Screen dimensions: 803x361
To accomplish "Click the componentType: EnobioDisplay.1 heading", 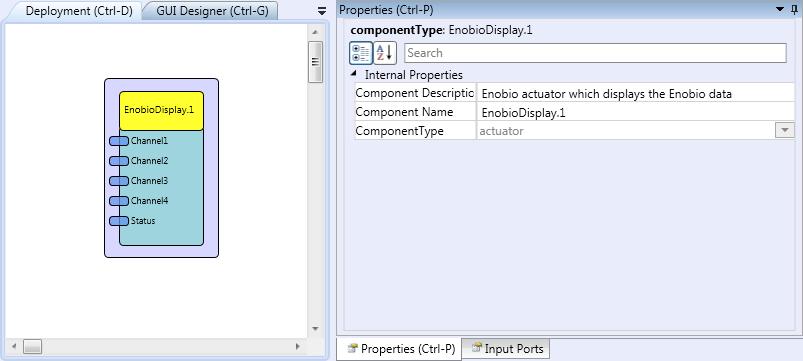I will coord(441,30).
